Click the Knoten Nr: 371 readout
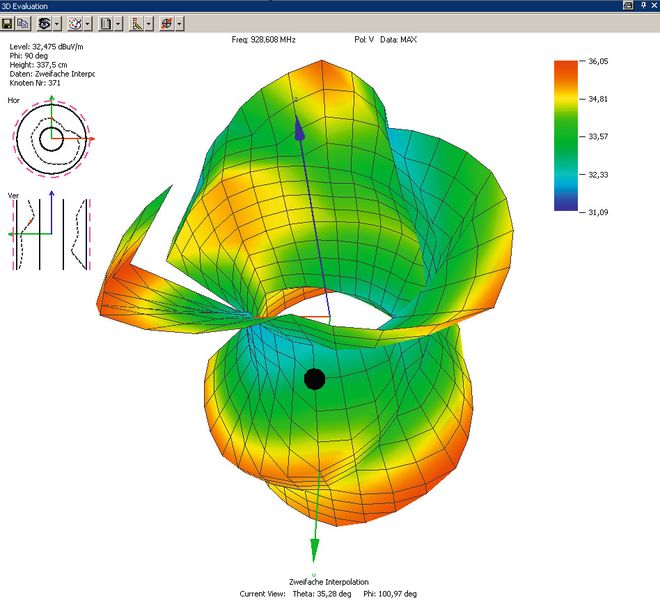This screenshot has width=660, height=600. (x=35, y=83)
